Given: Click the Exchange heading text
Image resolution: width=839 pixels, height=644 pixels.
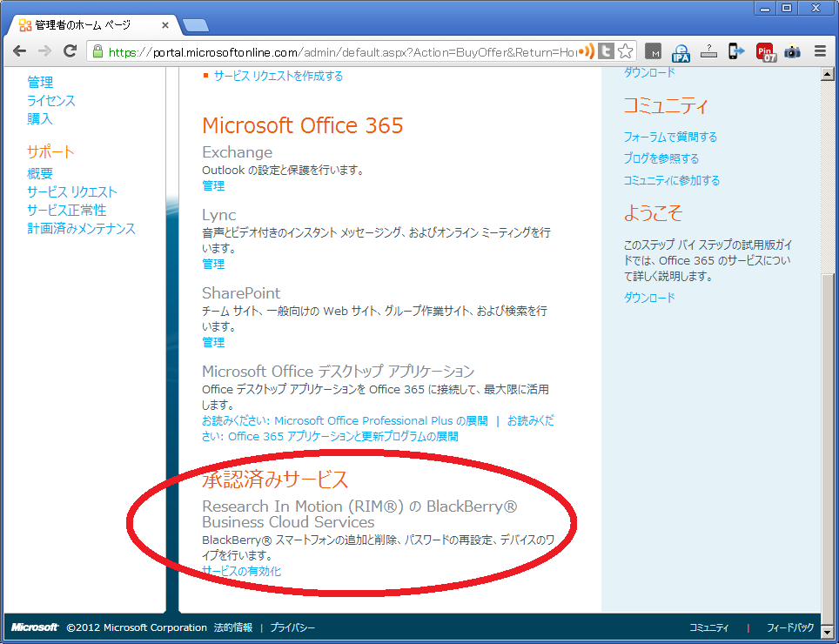Looking at the screenshot, I should pyautogui.click(x=237, y=152).
